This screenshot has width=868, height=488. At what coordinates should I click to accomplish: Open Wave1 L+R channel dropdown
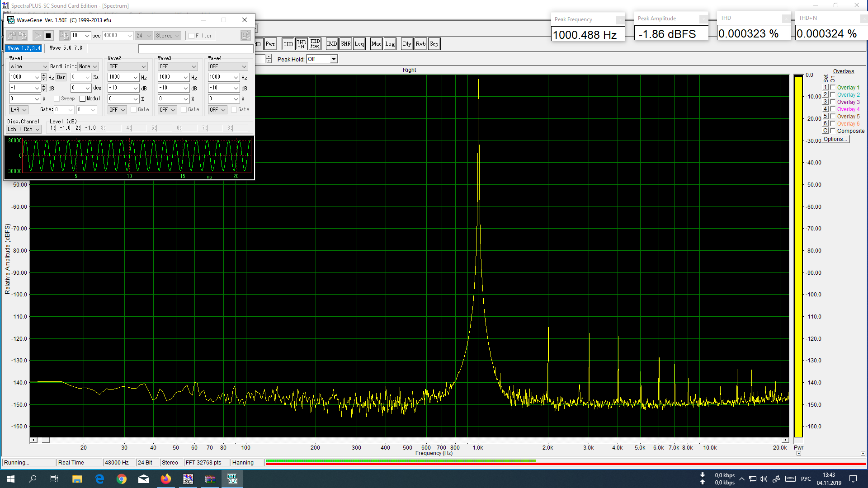(19, 110)
